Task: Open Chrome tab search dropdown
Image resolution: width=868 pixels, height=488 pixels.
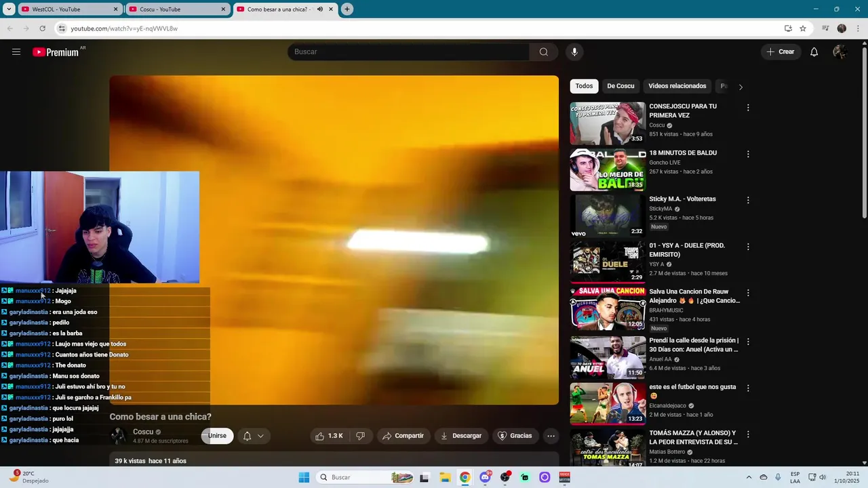Action: point(9,9)
